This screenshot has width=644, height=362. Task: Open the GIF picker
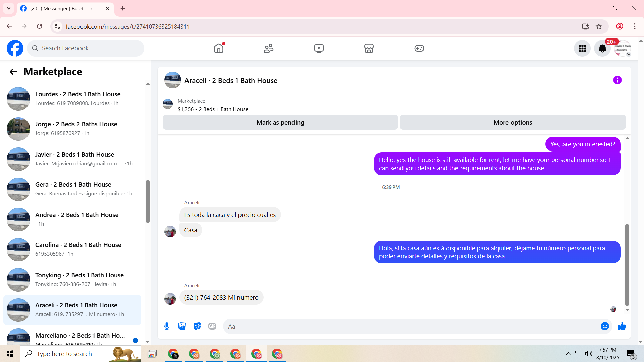click(212, 326)
